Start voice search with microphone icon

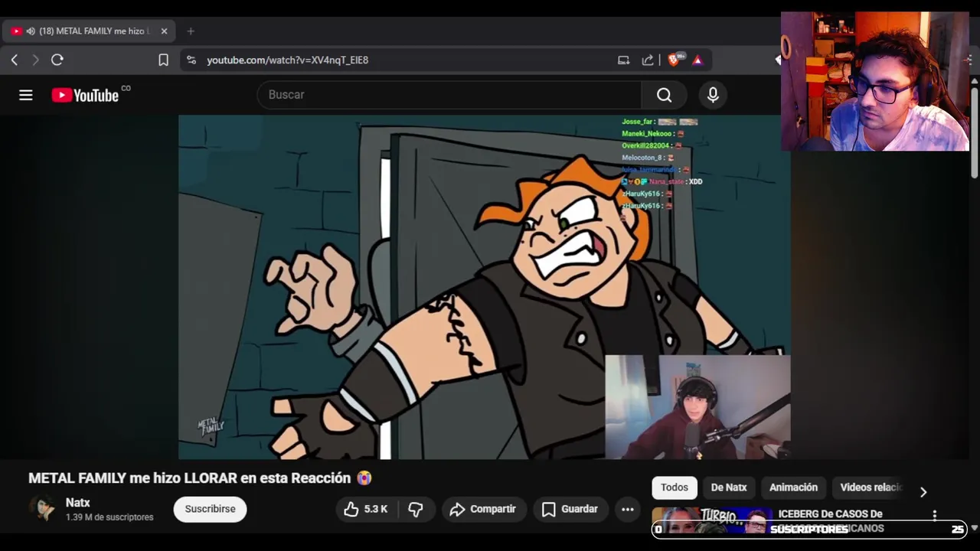pyautogui.click(x=713, y=95)
